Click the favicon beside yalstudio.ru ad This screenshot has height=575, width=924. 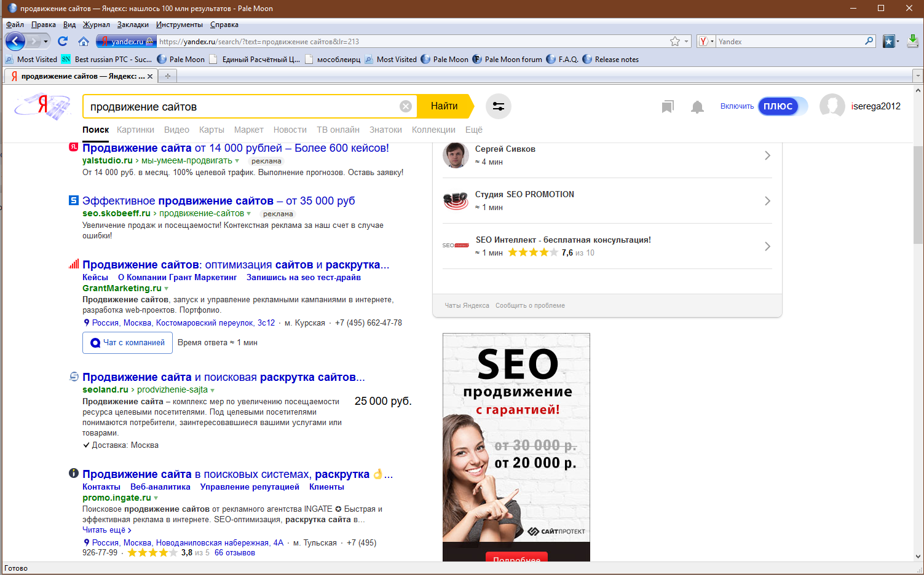(x=73, y=147)
